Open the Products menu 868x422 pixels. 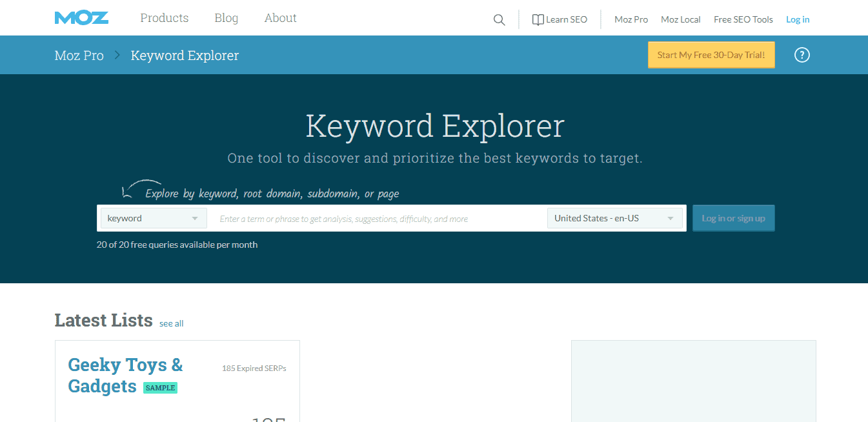164,17
